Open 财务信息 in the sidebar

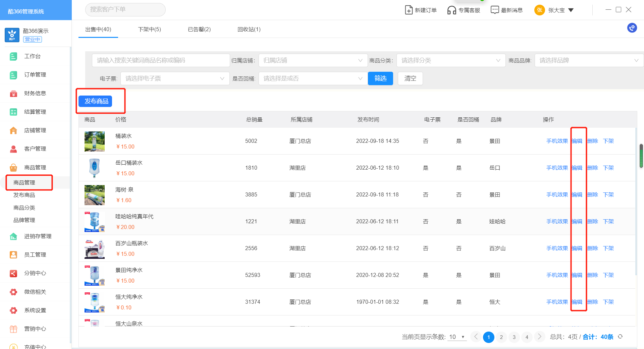click(35, 93)
